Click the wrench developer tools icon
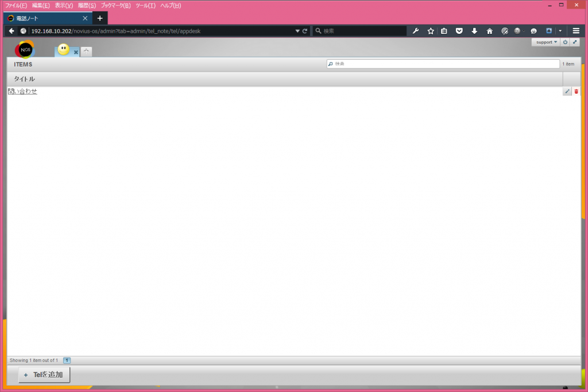Viewport: 588px width, 392px height. [416, 31]
